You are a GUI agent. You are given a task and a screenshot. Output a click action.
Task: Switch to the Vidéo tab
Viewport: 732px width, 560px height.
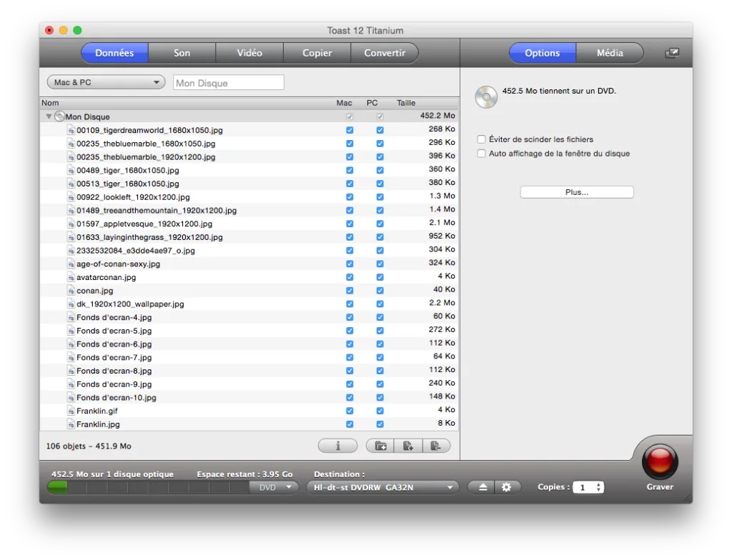point(249,52)
